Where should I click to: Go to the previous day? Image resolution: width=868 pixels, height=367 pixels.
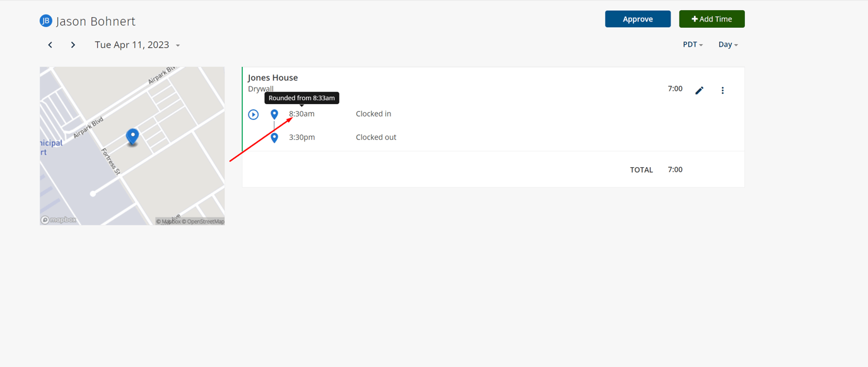[x=50, y=45]
